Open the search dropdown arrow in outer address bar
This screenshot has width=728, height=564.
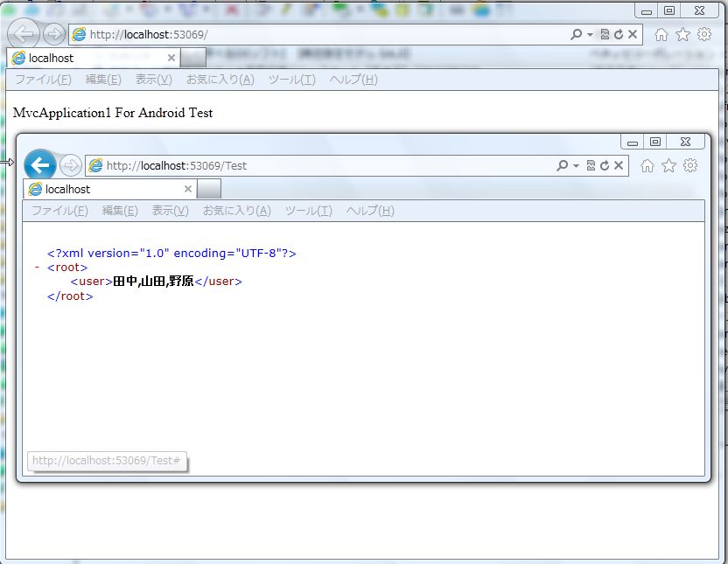click(x=590, y=35)
